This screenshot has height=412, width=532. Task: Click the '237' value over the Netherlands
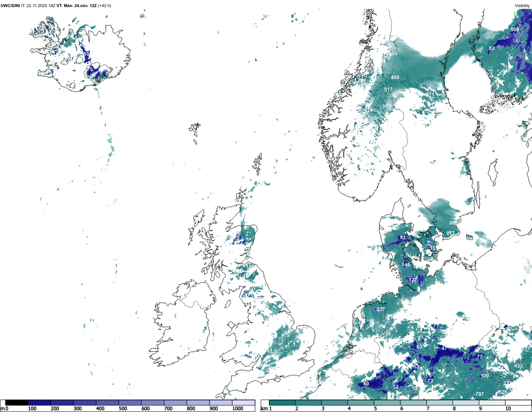(x=381, y=309)
